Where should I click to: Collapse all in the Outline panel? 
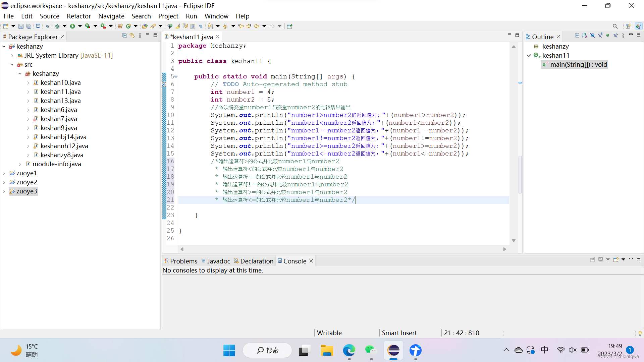pos(577,36)
